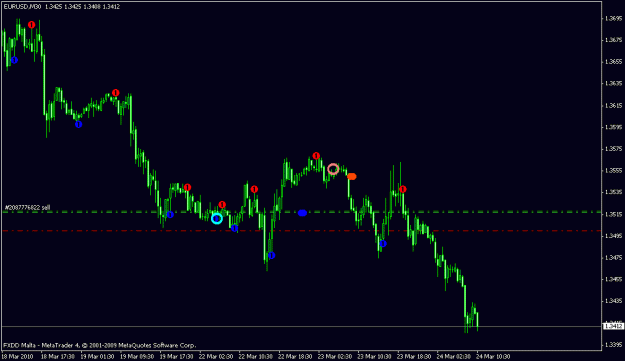Screen dimensions: 625x361
Task: Click the 1.3395 price scale label
Action: 613,345
